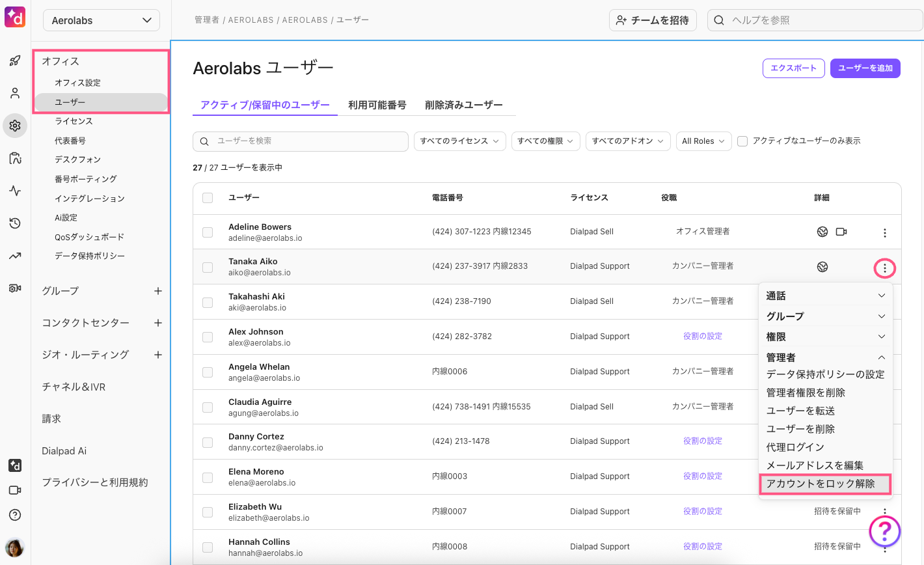Click the ユーザーを追加 button

point(865,68)
